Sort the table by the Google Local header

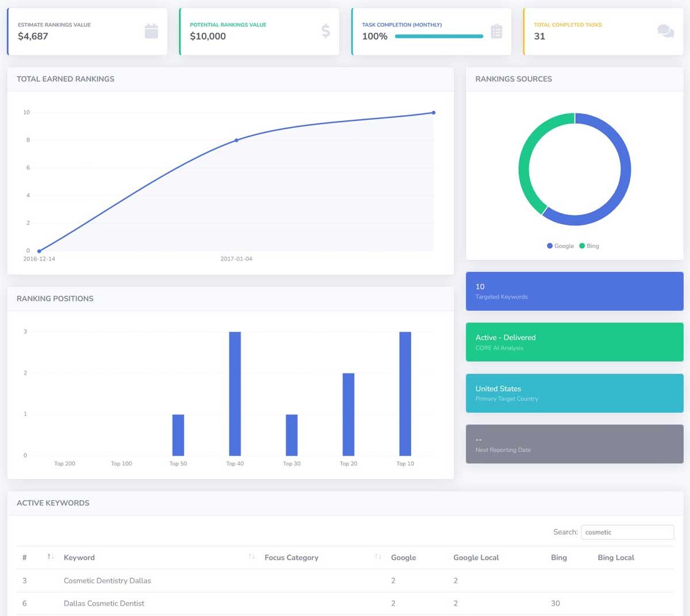pyautogui.click(x=476, y=557)
